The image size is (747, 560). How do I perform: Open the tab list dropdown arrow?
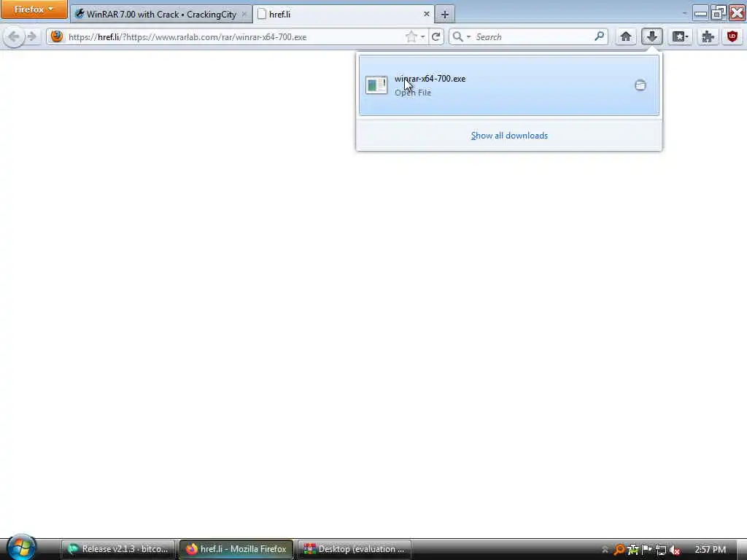684,14
